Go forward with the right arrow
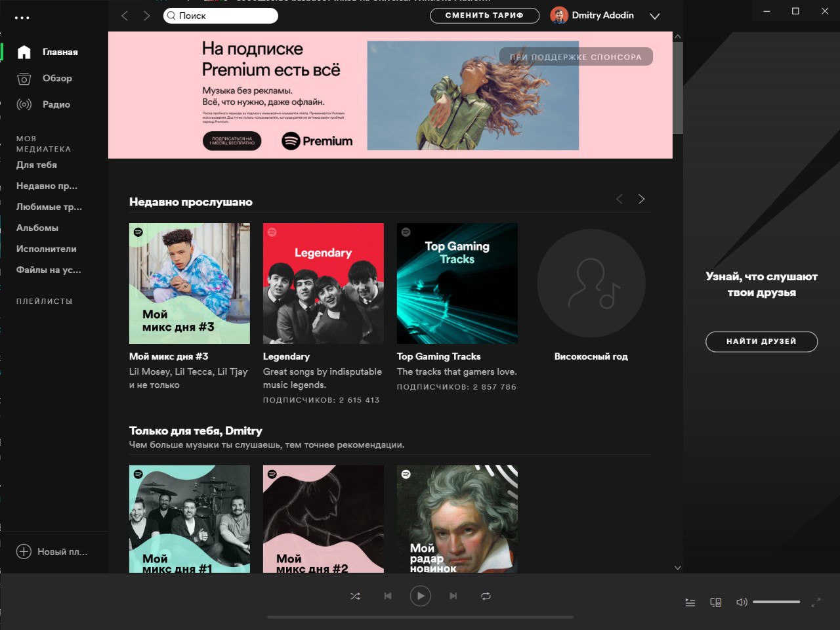Image resolution: width=840 pixels, height=630 pixels. pyautogui.click(x=146, y=16)
